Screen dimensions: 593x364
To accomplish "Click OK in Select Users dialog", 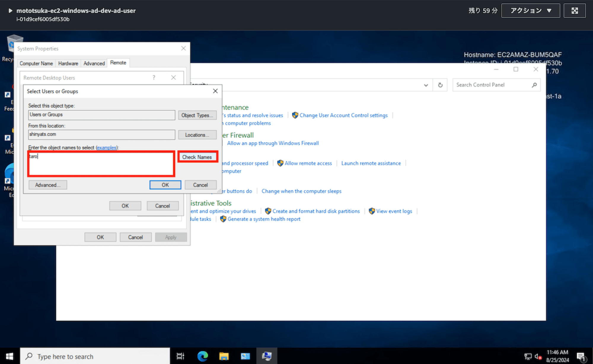I will click(x=165, y=185).
